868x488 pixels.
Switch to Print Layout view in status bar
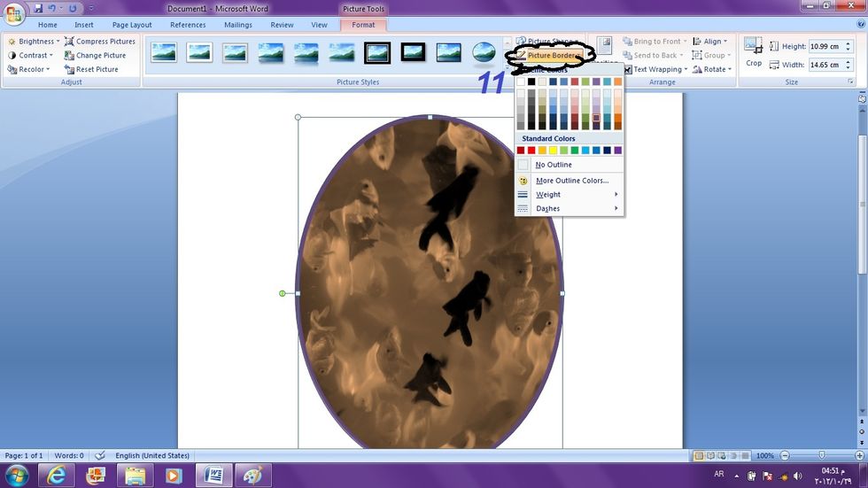(700, 455)
